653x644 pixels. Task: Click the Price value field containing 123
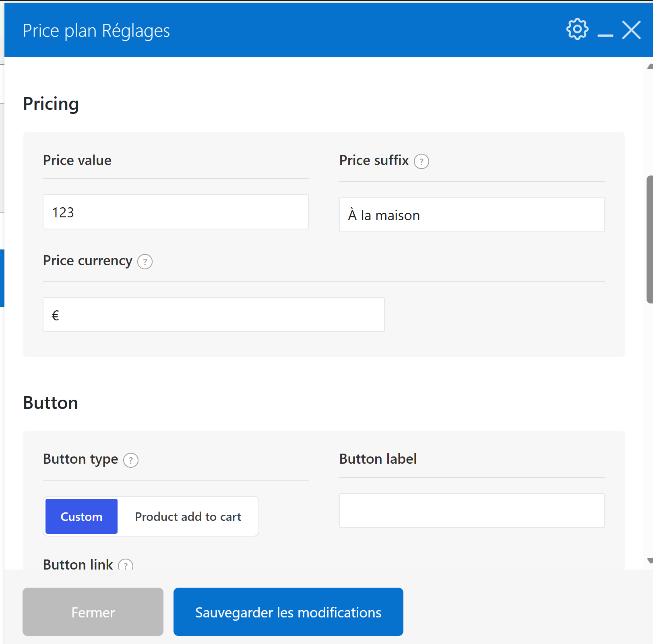176,212
